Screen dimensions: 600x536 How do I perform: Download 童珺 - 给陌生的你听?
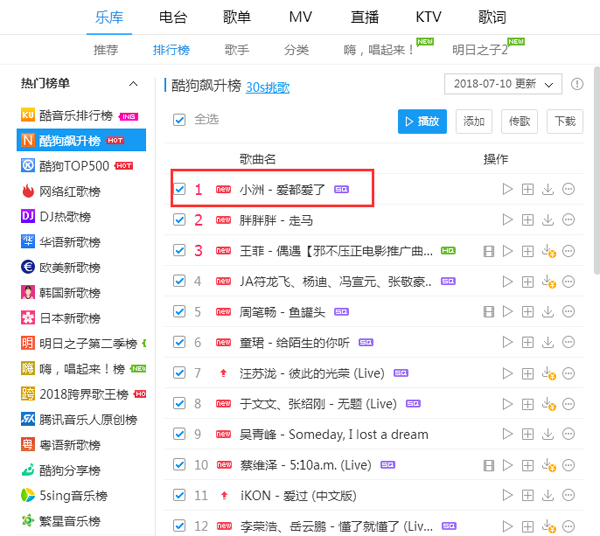tap(547, 343)
